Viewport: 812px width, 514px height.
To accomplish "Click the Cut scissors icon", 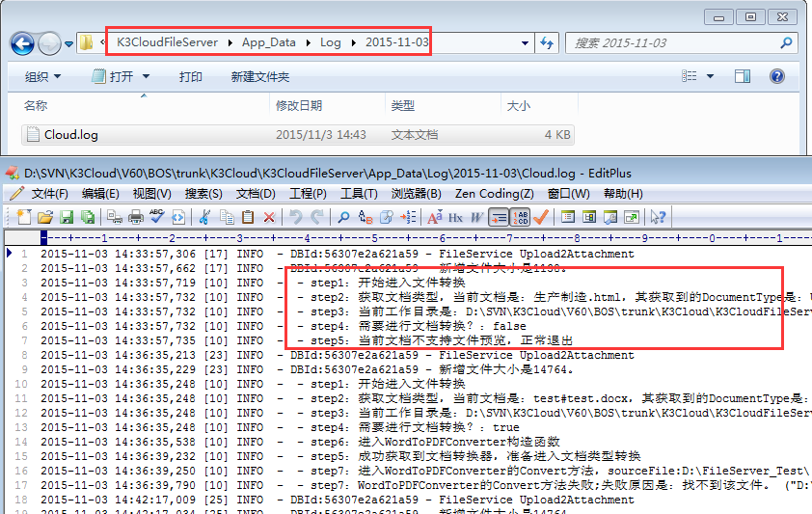I will (204, 217).
